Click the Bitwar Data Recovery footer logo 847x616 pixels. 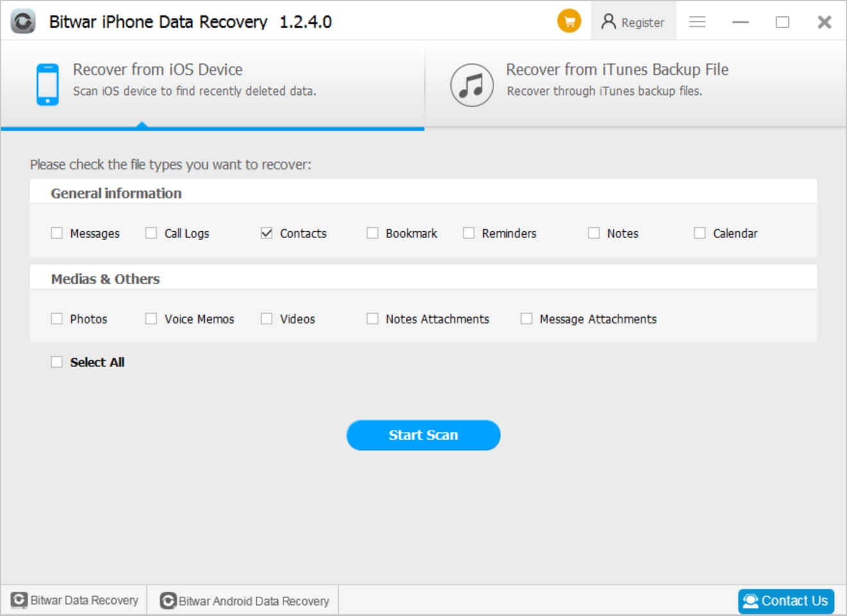19,600
